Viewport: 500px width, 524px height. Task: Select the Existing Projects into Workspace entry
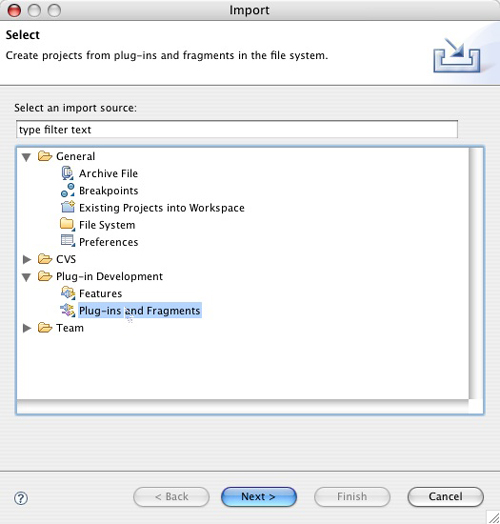pos(162,208)
